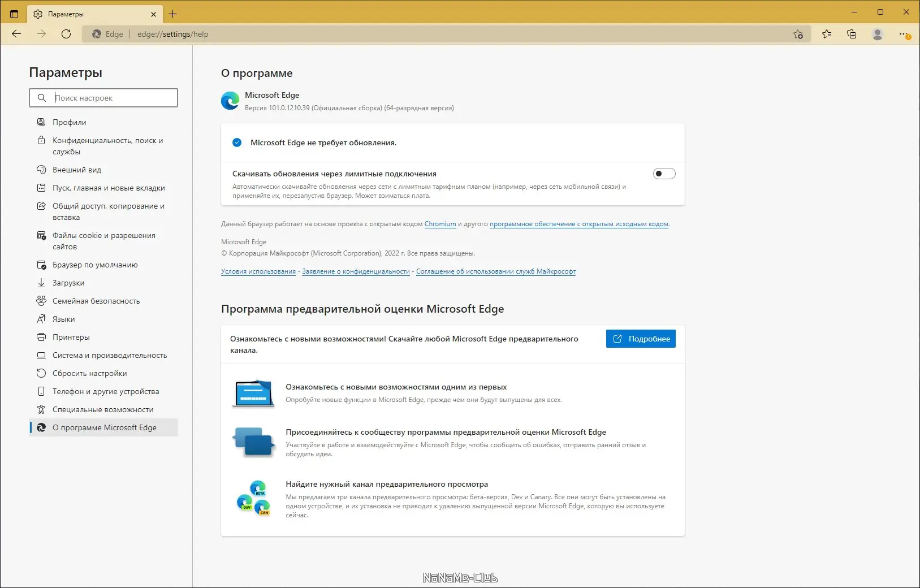Image resolution: width=920 pixels, height=588 pixels.
Task: Open the vertical tabs actions menu
Action: pyautogui.click(x=14, y=14)
